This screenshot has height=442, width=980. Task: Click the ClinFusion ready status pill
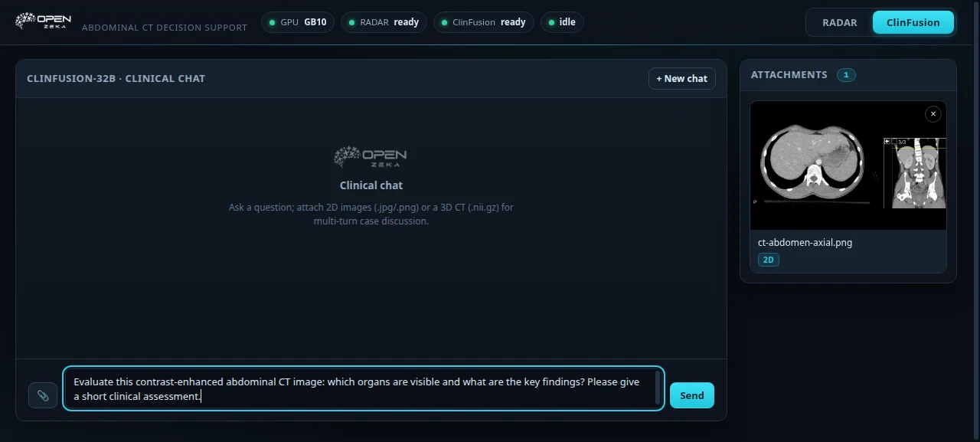click(x=484, y=22)
